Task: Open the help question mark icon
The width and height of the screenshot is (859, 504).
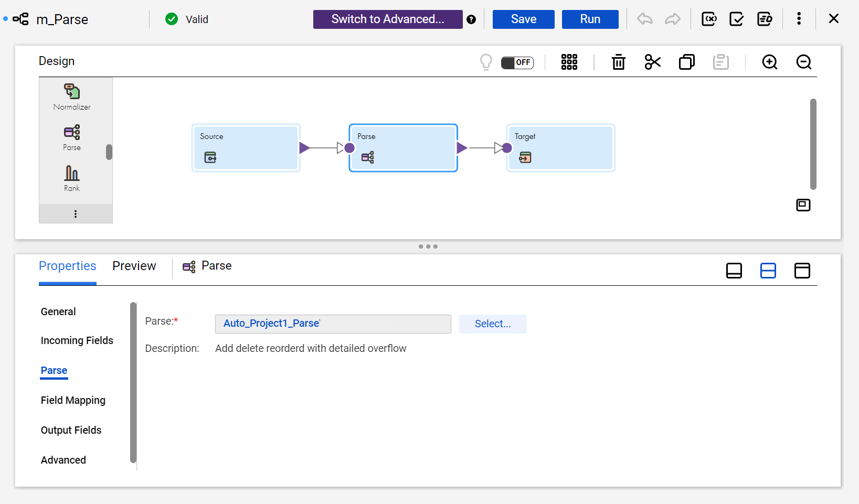Action: (471, 19)
